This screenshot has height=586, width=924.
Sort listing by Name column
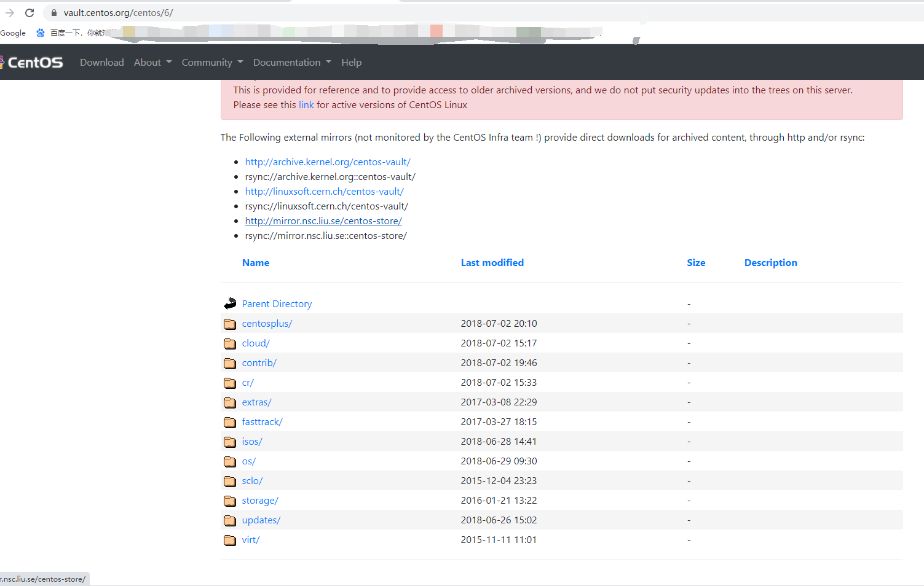coord(256,262)
